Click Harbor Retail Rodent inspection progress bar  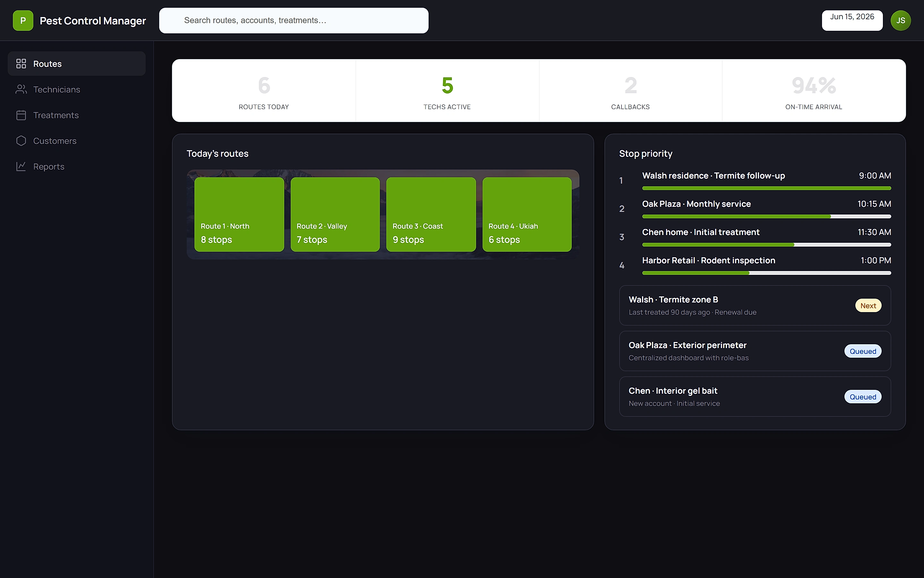(x=766, y=273)
